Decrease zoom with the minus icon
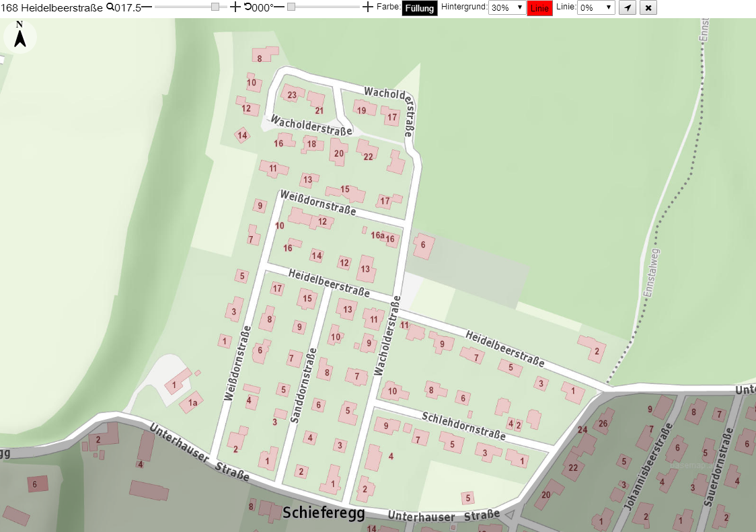The width and height of the screenshot is (756, 532). 147,7
